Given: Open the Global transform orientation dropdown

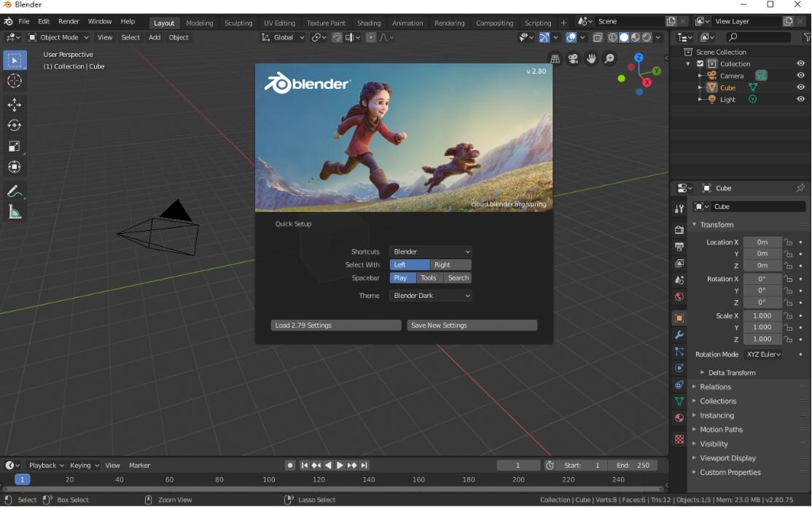Looking at the screenshot, I should click(283, 37).
